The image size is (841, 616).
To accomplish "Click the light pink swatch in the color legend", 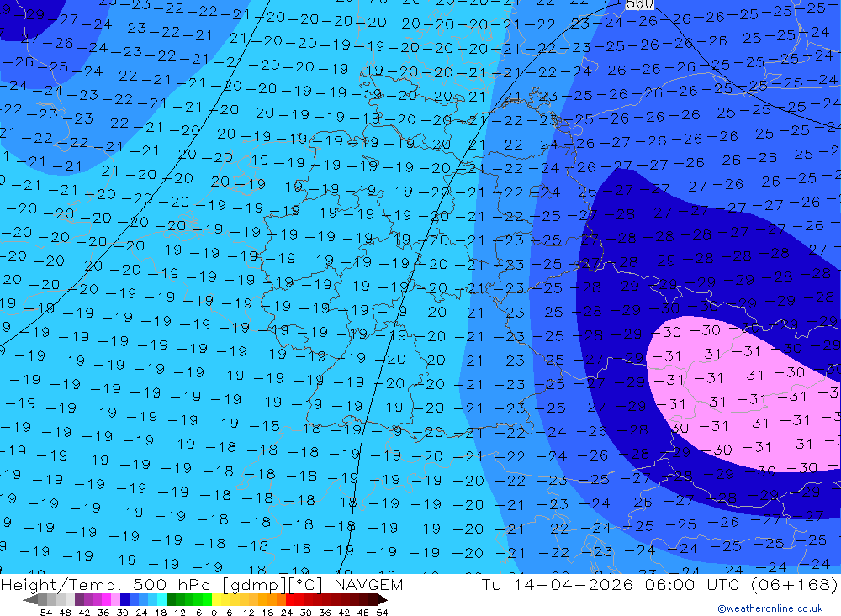I will click(115, 600).
